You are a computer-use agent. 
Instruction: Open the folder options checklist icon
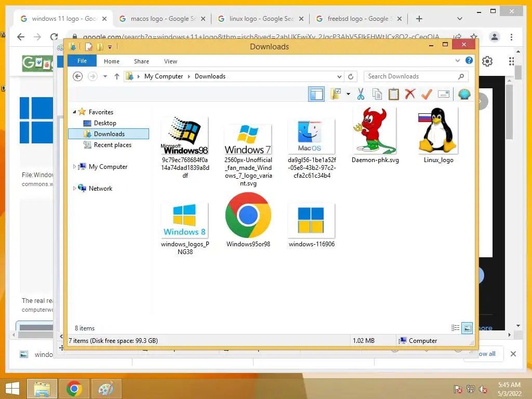[336, 94]
